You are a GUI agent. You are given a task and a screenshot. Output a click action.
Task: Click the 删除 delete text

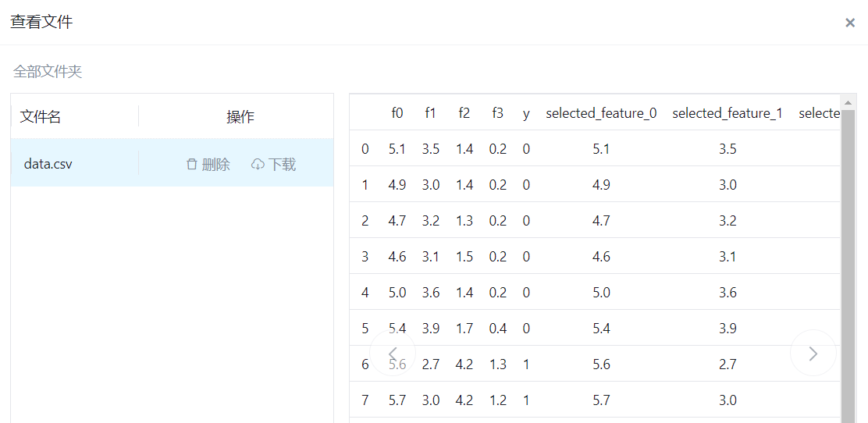coord(215,165)
